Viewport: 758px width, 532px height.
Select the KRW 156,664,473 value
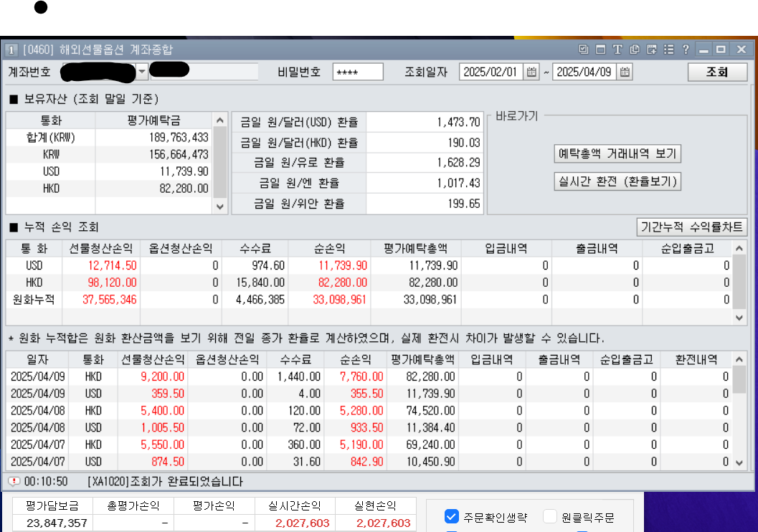click(179, 154)
